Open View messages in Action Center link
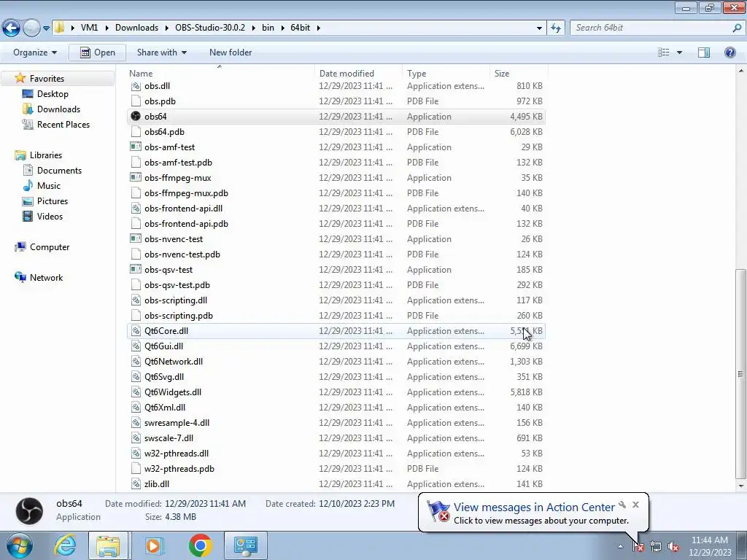The height and width of the screenshot is (560, 747). [534, 507]
